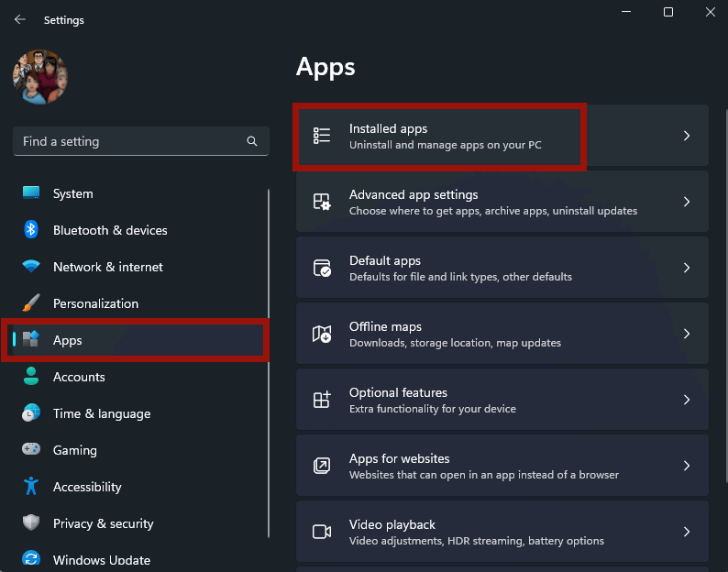Viewport: 728px width, 572px height.
Task: Open Advanced app settings title
Action: 414,194
